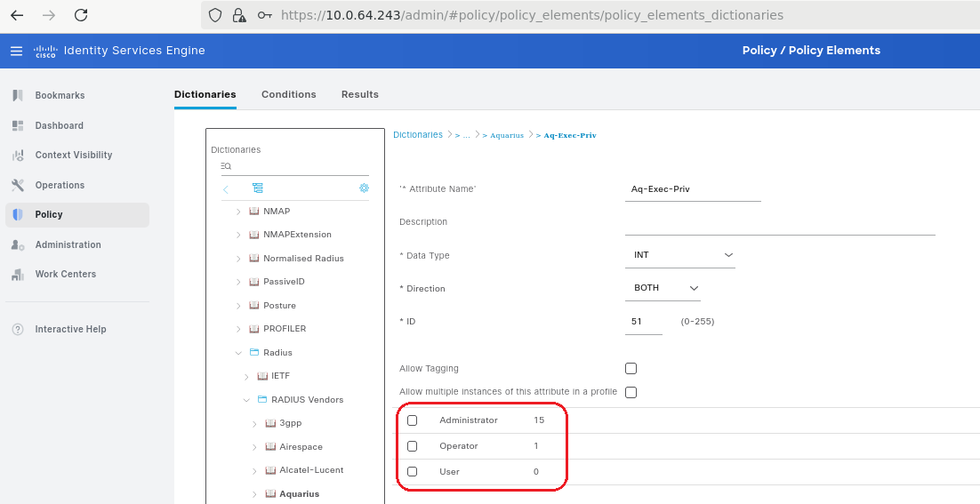Collapse the Radius tree node
Screen dimensions: 980x504
(238, 353)
